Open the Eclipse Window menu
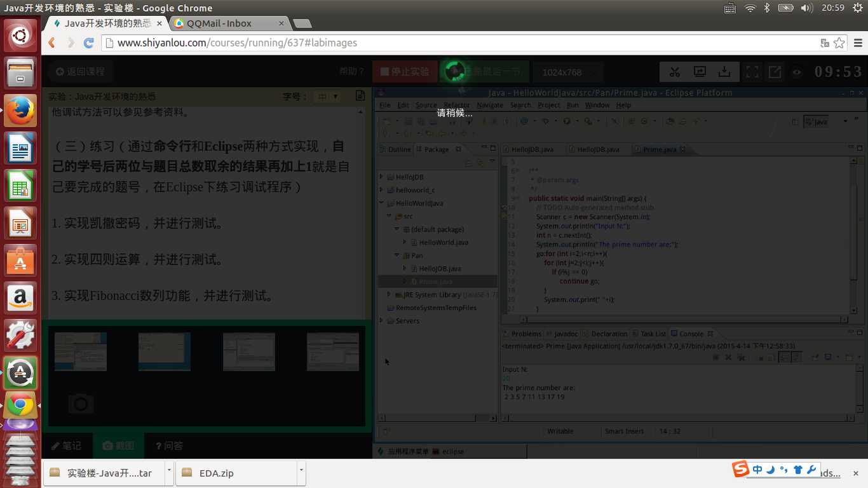The height and width of the screenshot is (488, 868). [x=597, y=105]
